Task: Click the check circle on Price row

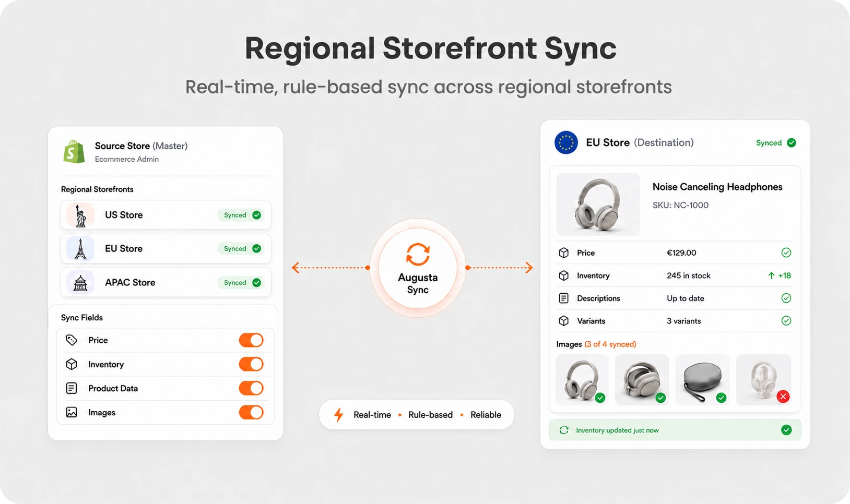Action: [x=786, y=253]
